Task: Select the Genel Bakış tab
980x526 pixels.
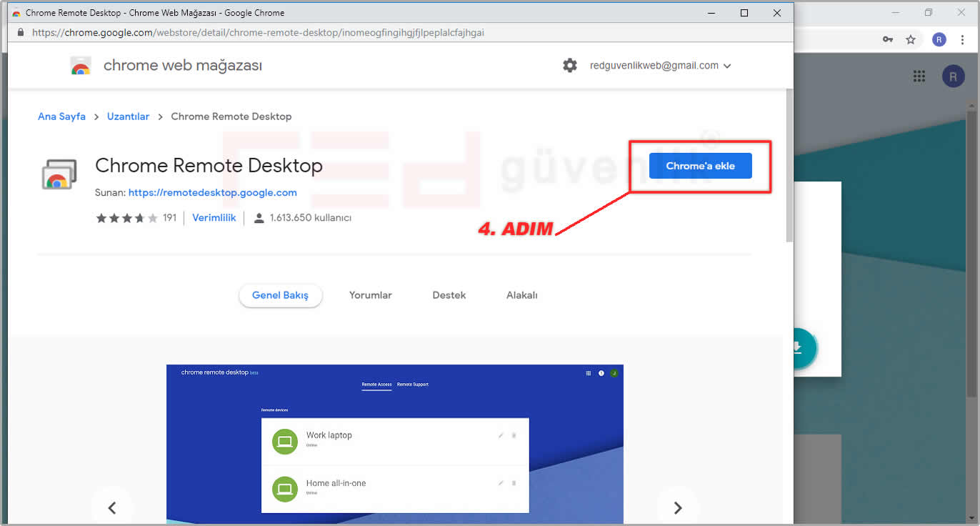Action: pyautogui.click(x=280, y=295)
